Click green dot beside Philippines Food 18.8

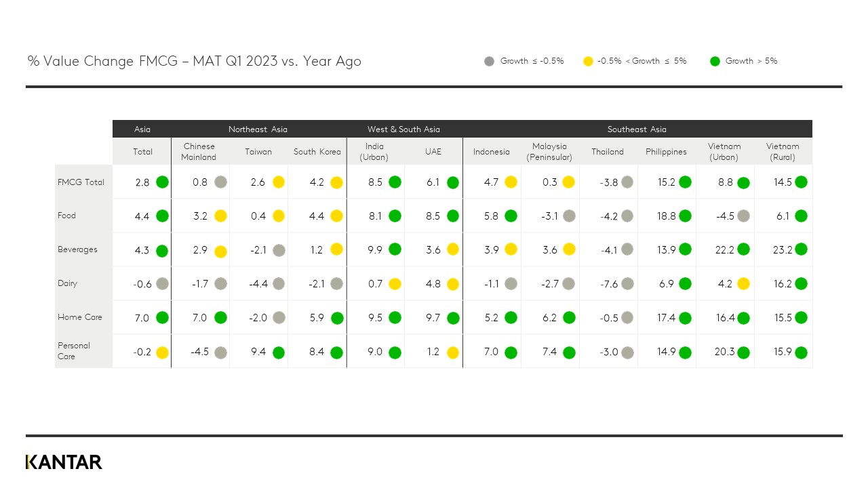click(x=685, y=216)
